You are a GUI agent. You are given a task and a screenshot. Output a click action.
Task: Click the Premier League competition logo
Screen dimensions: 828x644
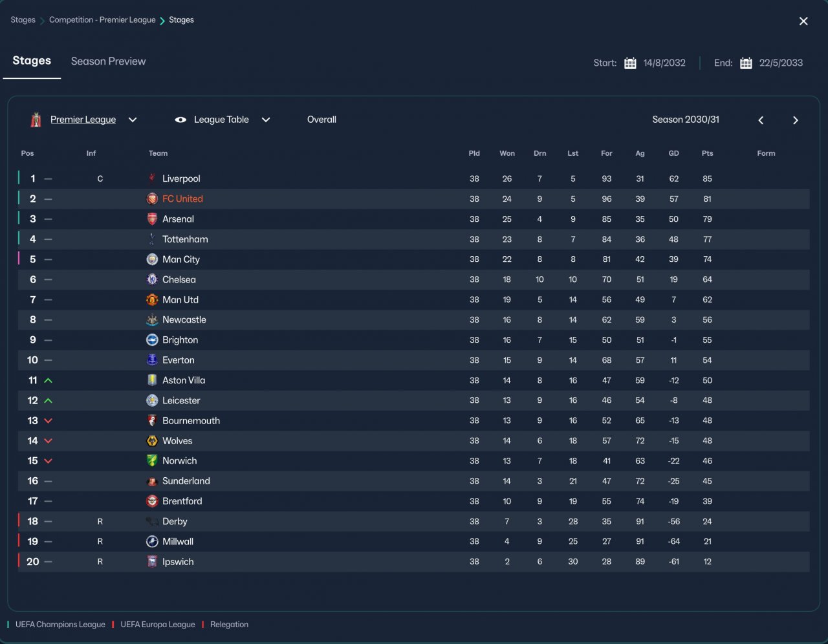click(36, 120)
